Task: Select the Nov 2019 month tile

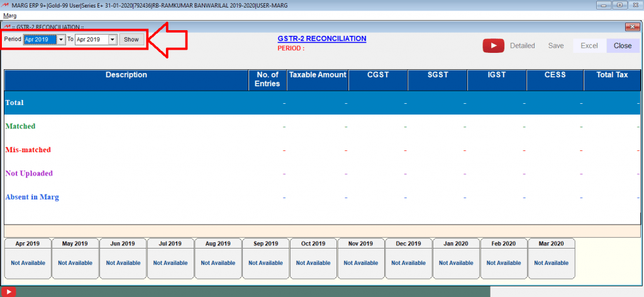Action: click(x=361, y=259)
